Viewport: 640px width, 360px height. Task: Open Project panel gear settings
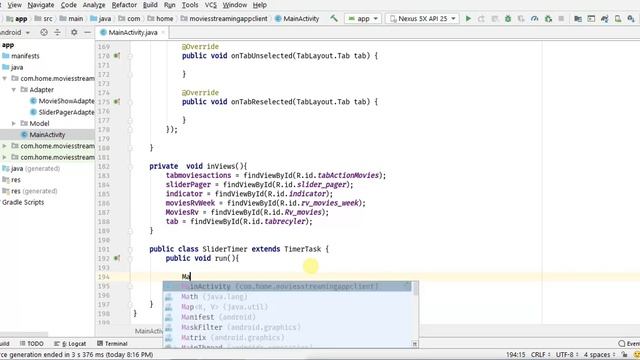tap(74, 32)
